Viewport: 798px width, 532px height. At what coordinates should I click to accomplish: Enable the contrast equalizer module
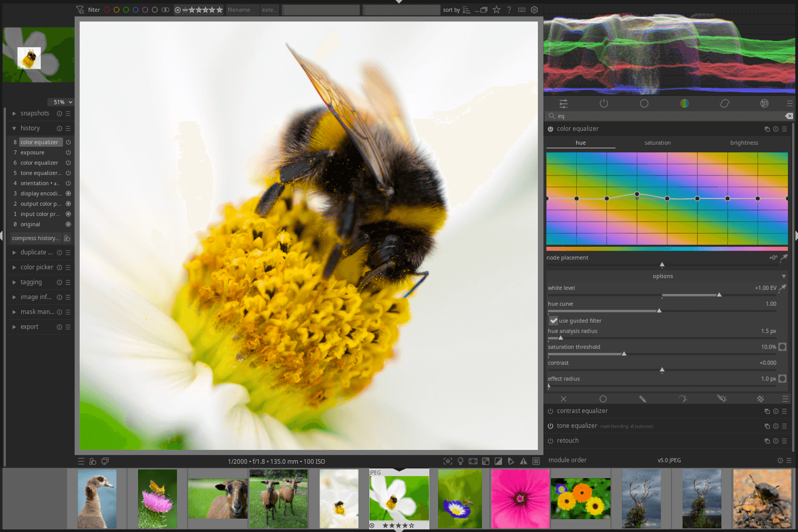click(x=551, y=411)
